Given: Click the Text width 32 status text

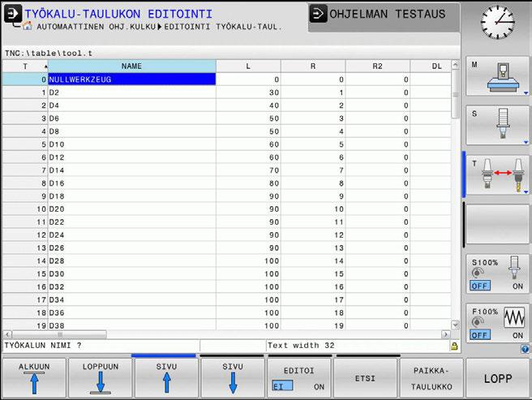Looking at the screenshot, I should pyautogui.click(x=301, y=346).
